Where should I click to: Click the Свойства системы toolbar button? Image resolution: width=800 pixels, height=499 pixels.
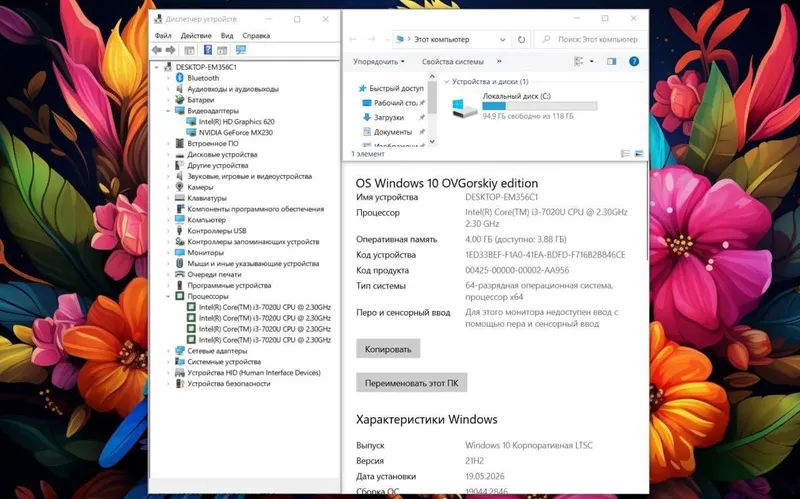(x=453, y=62)
